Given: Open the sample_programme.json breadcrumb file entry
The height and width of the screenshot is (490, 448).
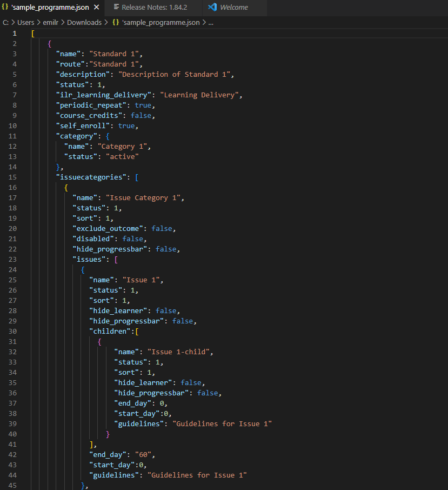Looking at the screenshot, I should [x=161, y=23].
